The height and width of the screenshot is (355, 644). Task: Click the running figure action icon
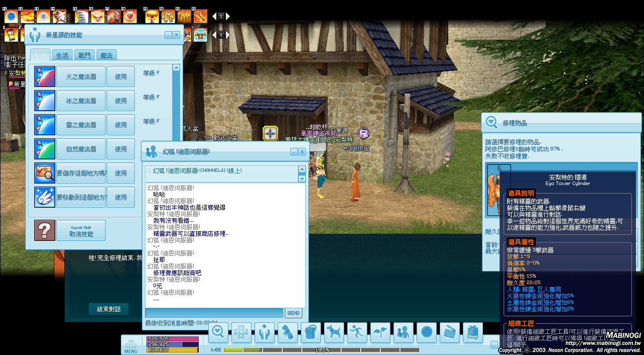point(357,332)
